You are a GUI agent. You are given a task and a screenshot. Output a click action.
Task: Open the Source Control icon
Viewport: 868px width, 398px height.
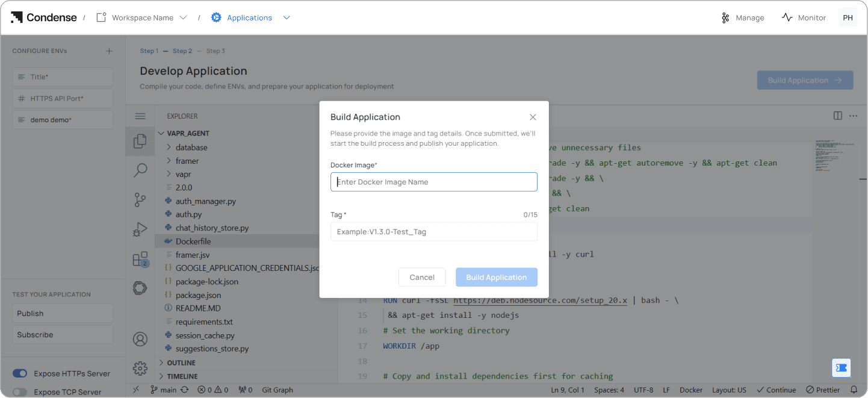(140, 199)
